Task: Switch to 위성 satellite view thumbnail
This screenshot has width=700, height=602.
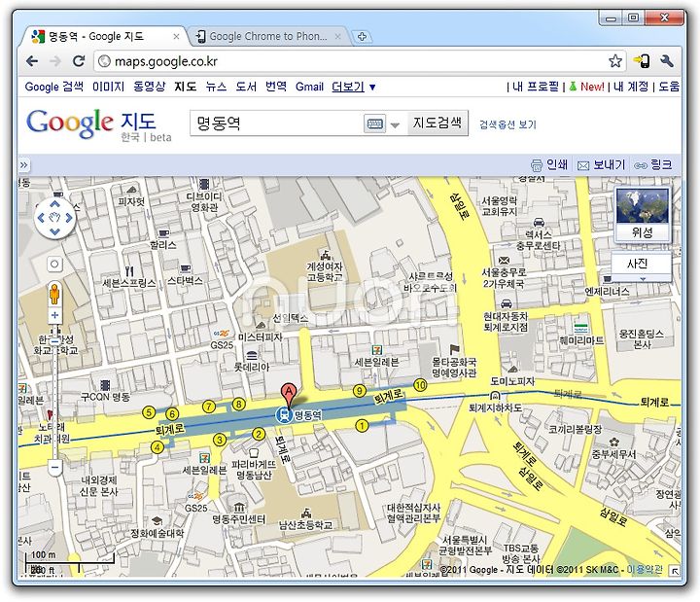Action: pyautogui.click(x=643, y=214)
